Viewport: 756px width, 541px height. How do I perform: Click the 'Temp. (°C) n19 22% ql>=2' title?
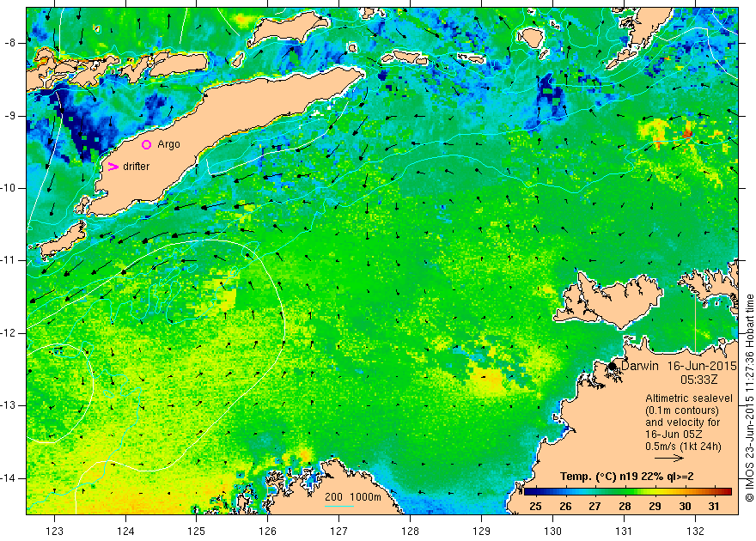pos(627,477)
